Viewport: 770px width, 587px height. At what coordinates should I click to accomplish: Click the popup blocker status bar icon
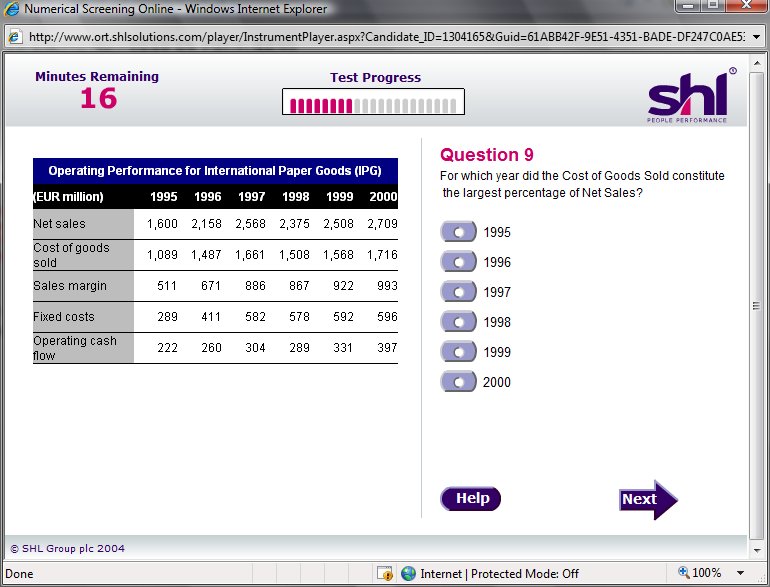[385, 573]
